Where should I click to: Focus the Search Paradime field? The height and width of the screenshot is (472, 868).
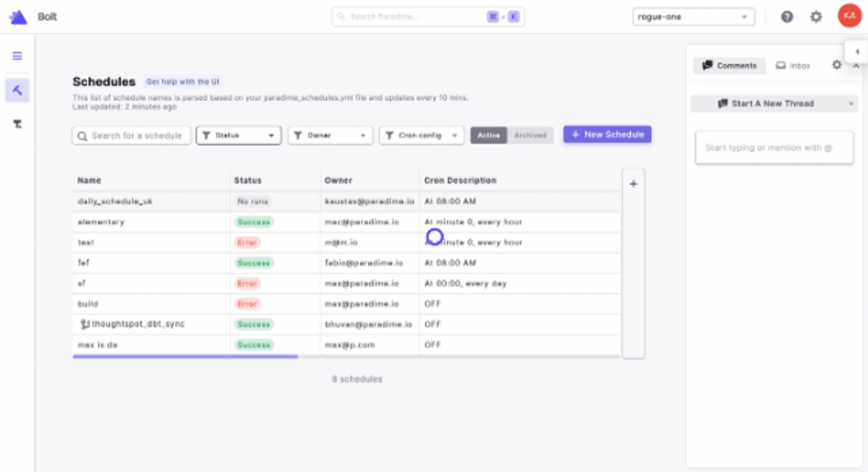point(428,17)
